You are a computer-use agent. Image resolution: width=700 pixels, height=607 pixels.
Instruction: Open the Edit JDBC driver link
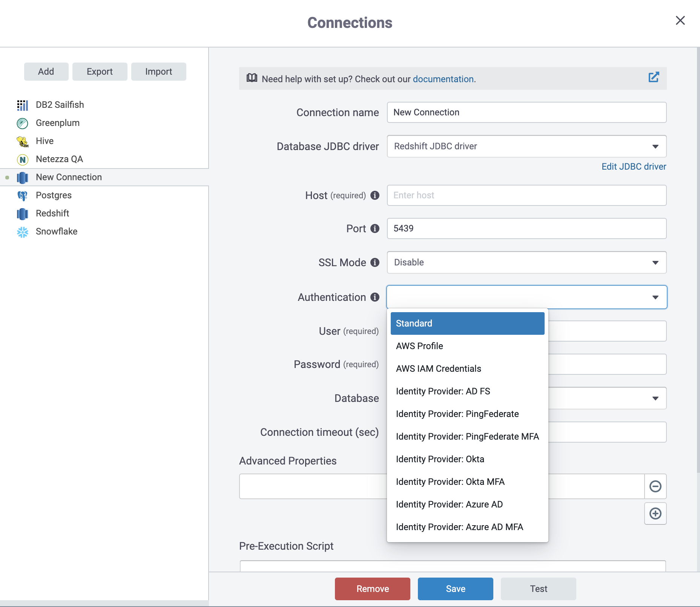(634, 166)
